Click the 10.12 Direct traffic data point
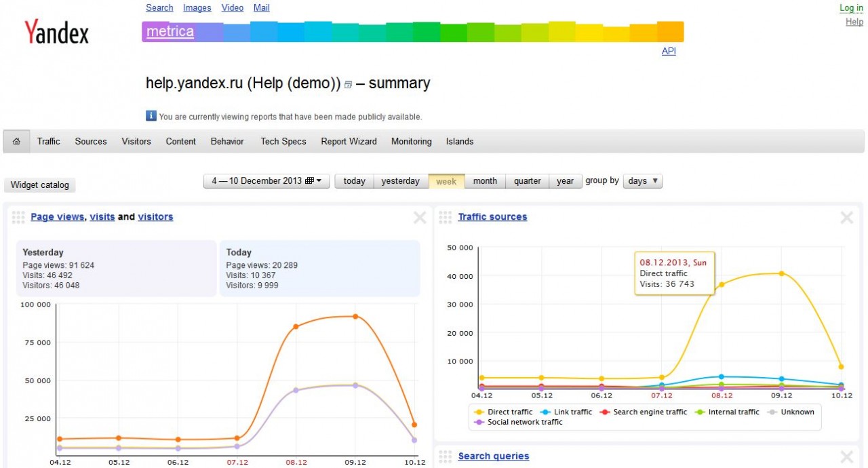The width and height of the screenshot is (868, 468). click(842, 367)
